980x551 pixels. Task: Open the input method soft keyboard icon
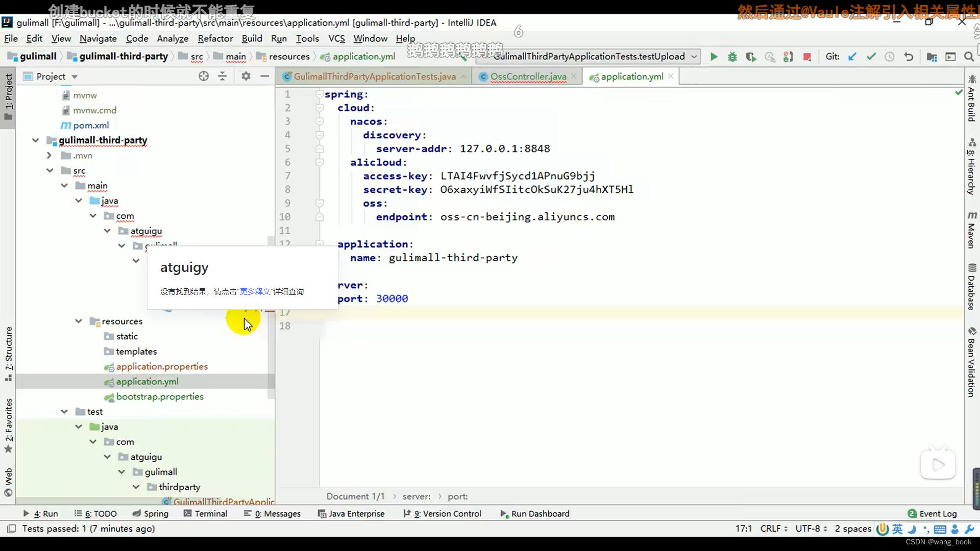pyautogui.click(x=940, y=529)
